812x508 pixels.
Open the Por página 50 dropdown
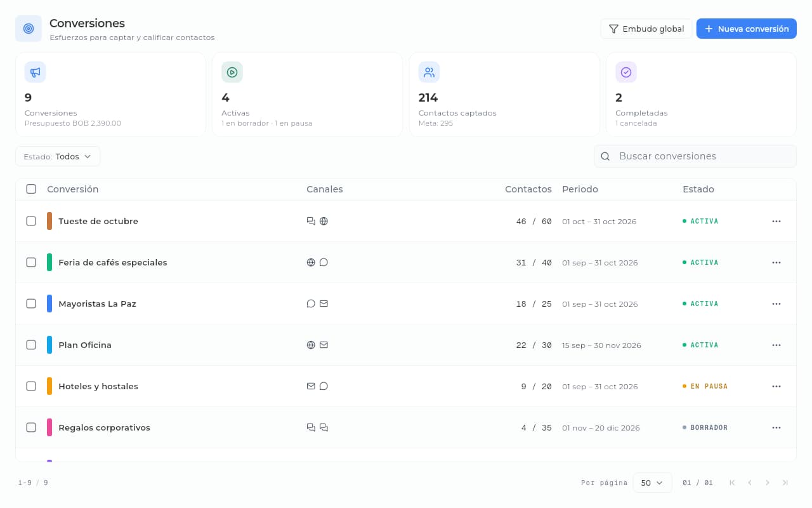pos(652,483)
